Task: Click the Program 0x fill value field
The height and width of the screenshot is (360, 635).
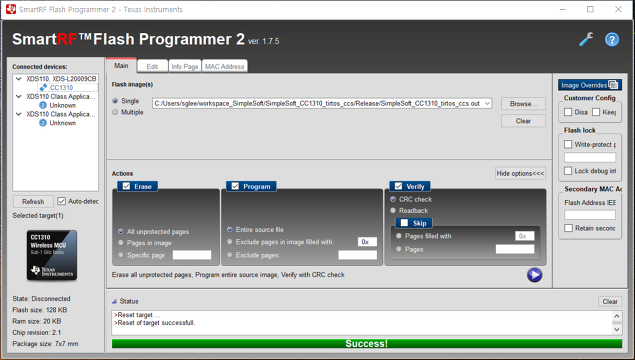Action: coord(367,242)
